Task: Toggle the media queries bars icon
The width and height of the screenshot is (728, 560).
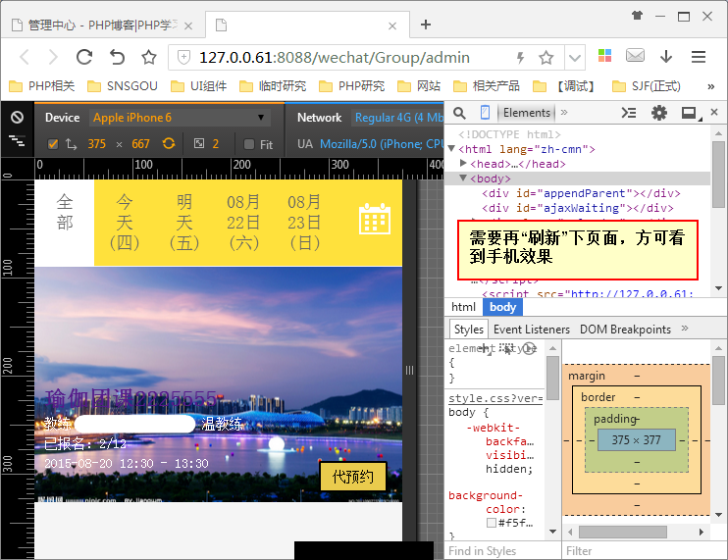Action: pos(18,140)
